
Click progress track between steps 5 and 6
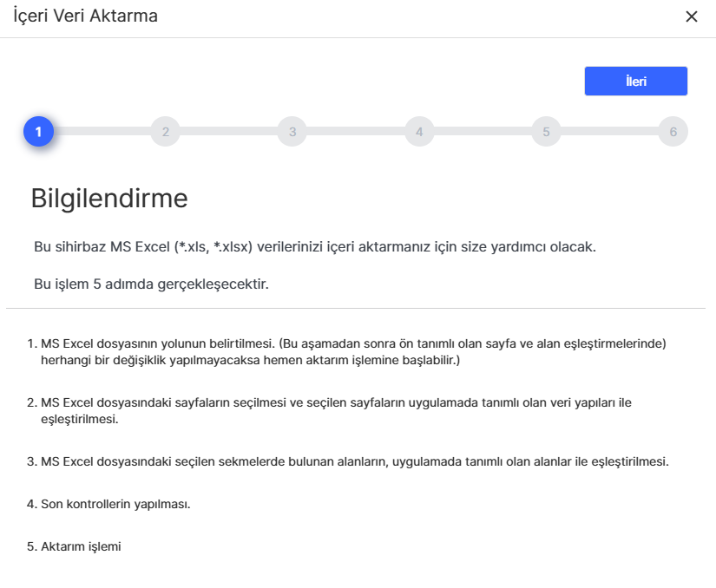click(609, 131)
